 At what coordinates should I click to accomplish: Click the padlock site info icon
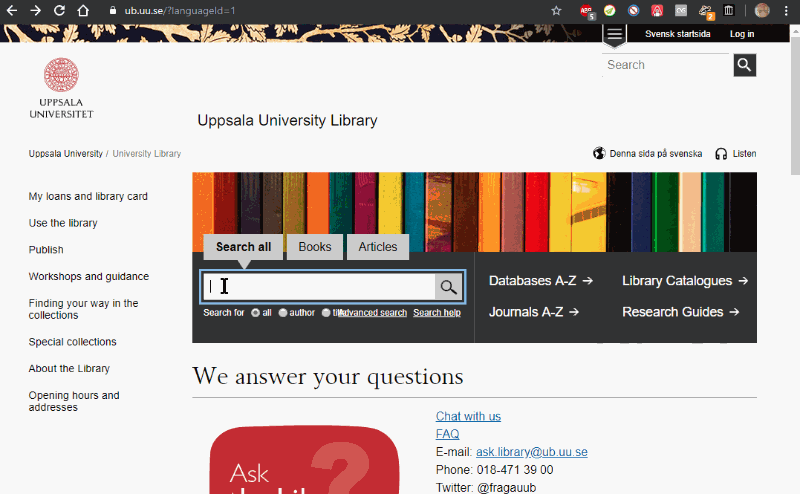pyautogui.click(x=113, y=10)
